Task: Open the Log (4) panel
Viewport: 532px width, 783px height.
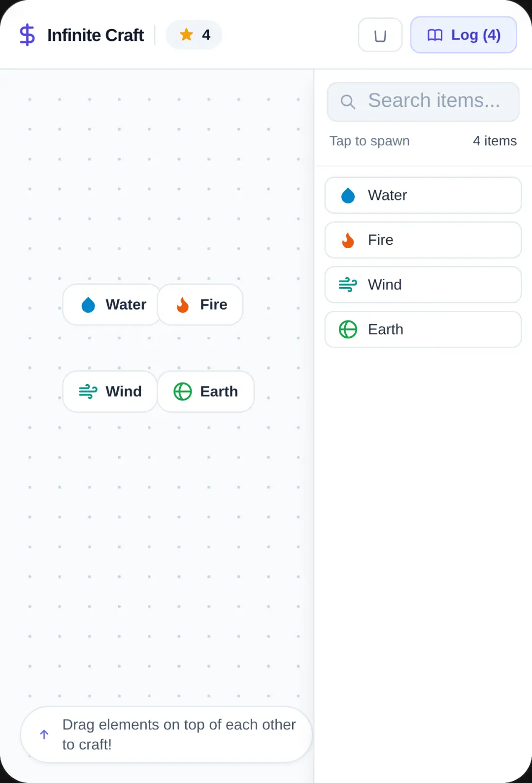Action: (464, 35)
